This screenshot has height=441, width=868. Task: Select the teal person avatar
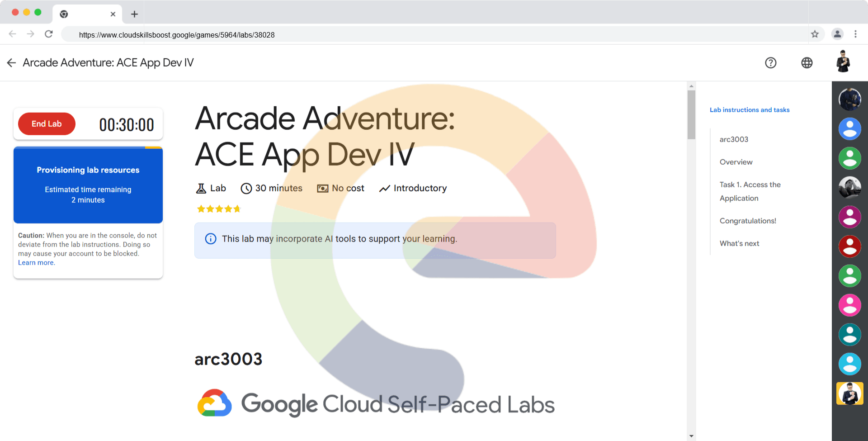point(850,335)
